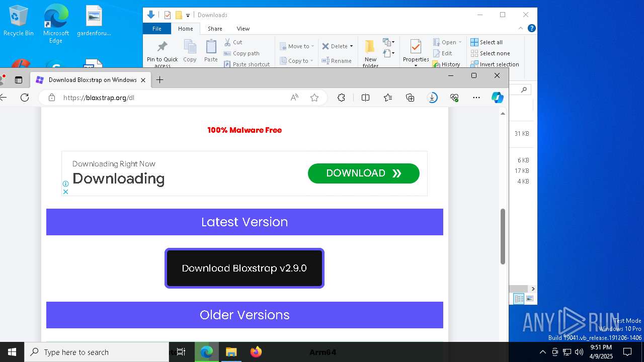Click Copy in Explorer ribbon
Screen dimensions: 644x362
coord(190,51)
